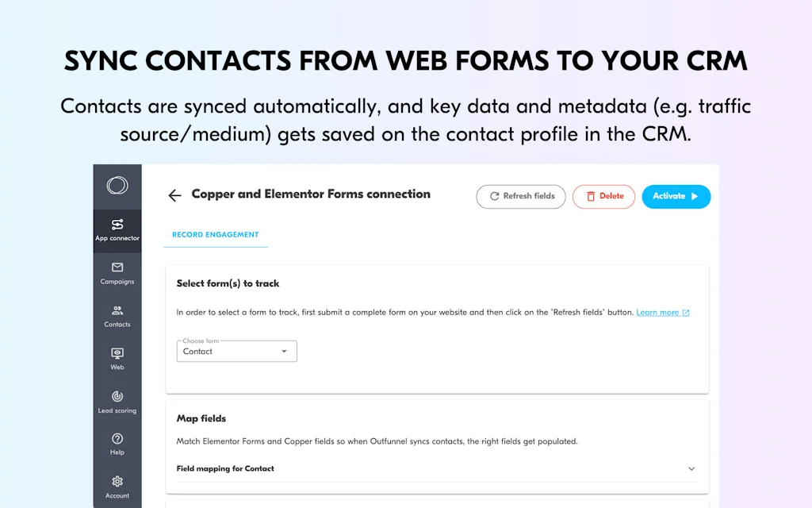
Task: Click the back arrow next to the connection title
Action: tap(174, 194)
